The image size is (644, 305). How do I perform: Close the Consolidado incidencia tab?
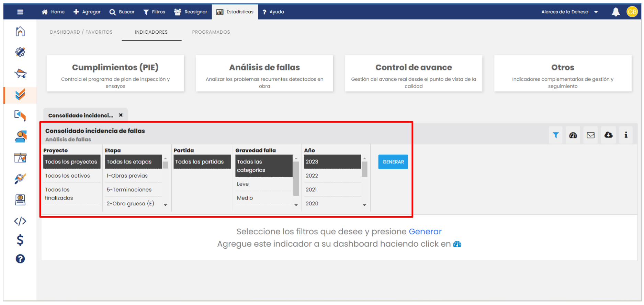pos(121,115)
